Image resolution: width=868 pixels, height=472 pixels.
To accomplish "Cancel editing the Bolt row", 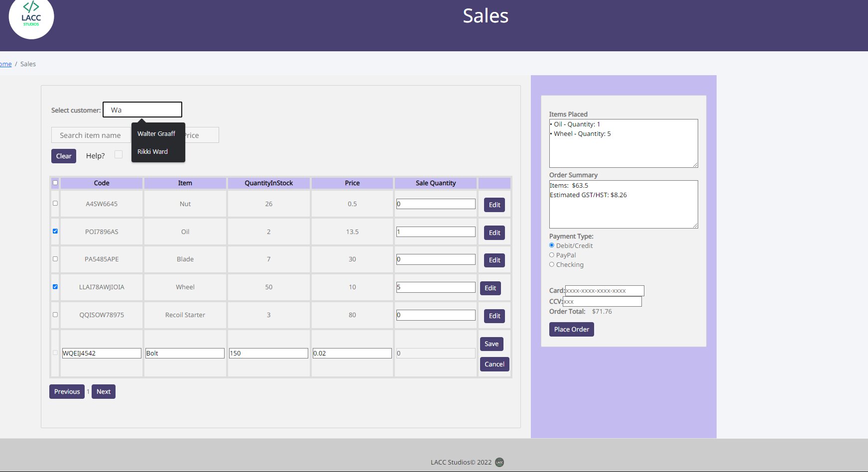I will 494,364.
